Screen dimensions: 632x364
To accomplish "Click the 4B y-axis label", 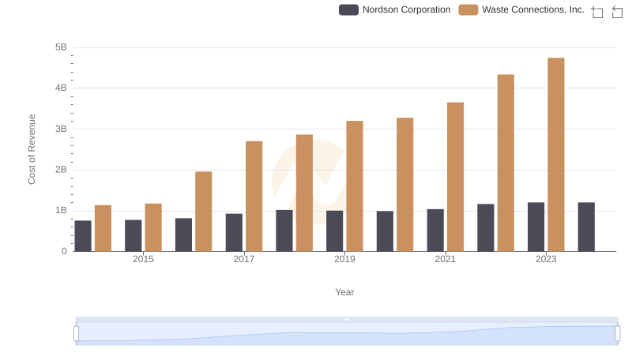I will click(61, 88).
